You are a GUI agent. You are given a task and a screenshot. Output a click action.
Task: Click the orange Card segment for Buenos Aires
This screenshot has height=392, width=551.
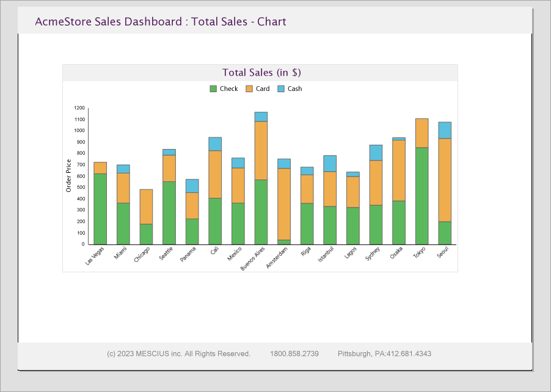pyautogui.click(x=261, y=151)
